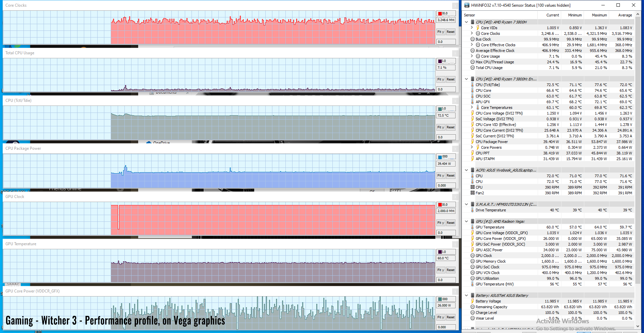The image size is (644, 333).
Task: Click the chip icon beside GPU [#1]: AMD Radeon Vega
Action: pyautogui.click(x=473, y=221)
